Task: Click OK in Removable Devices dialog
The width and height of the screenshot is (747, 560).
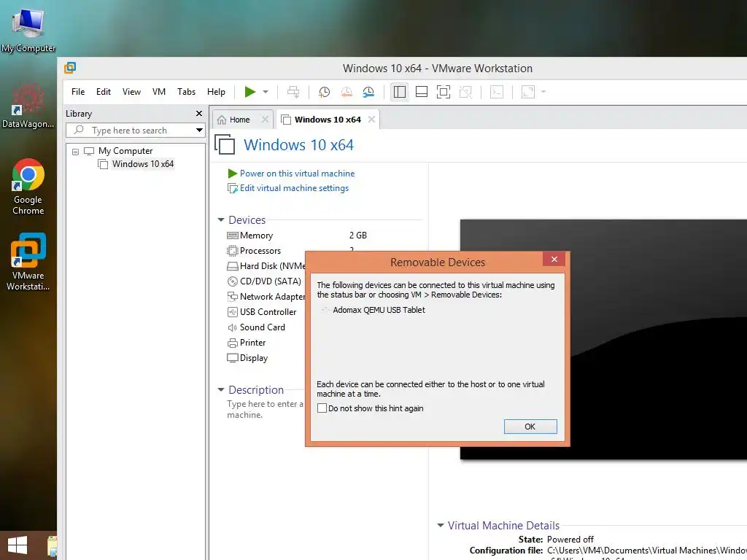Action: pyautogui.click(x=530, y=427)
